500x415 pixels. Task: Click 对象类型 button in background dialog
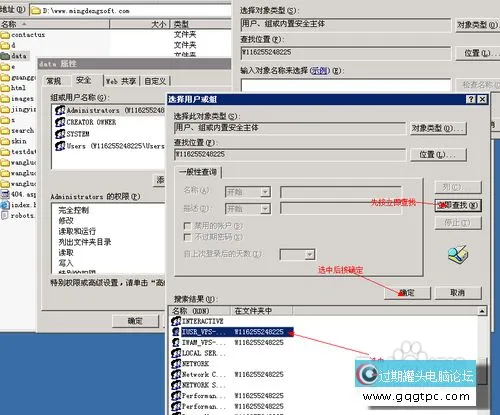[478, 25]
